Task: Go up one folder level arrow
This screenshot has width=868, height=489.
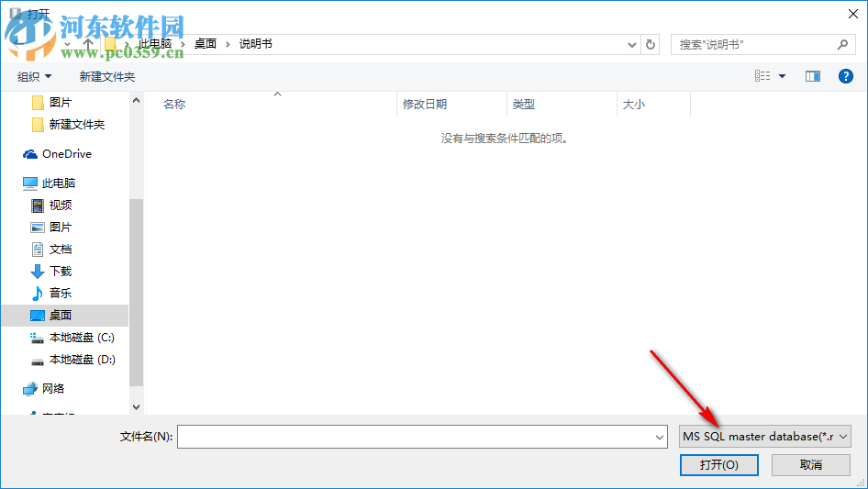Action: point(87,44)
